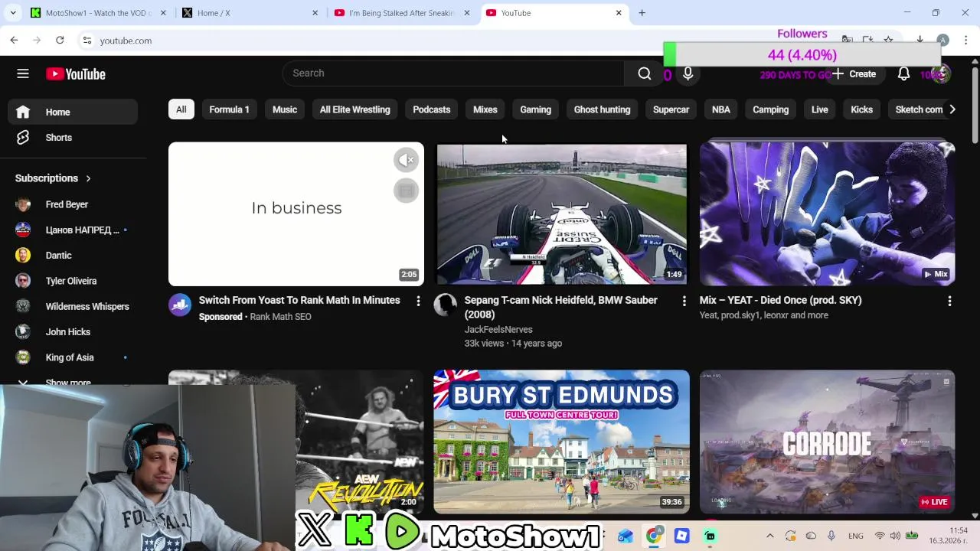The height and width of the screenshot is (551, 980).
Task: Reload the YouTube page
Action: pos(60,40)
